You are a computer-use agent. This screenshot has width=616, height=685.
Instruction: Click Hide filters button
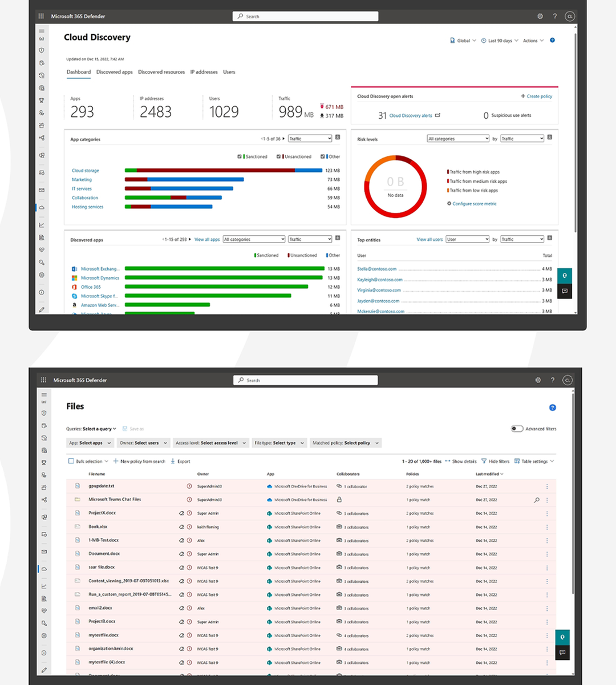[495, 461]
